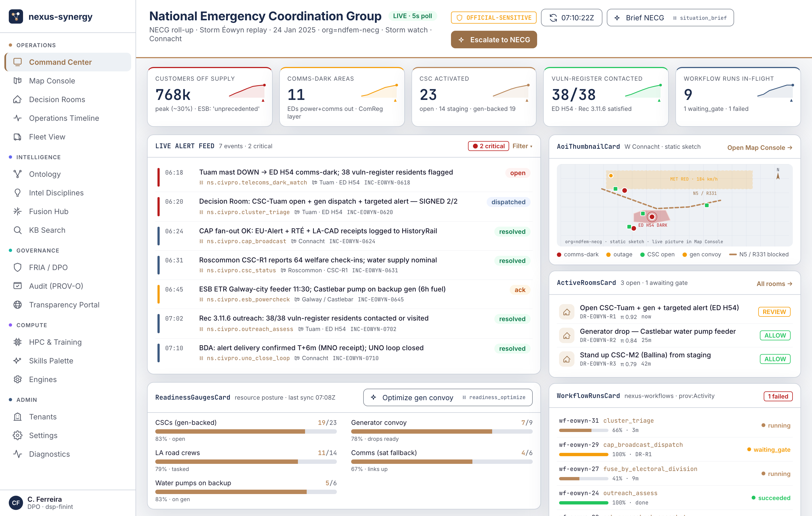The image size is (812, 516).
Task: Go to Map Console in sidebar
Action: (68, 81)
